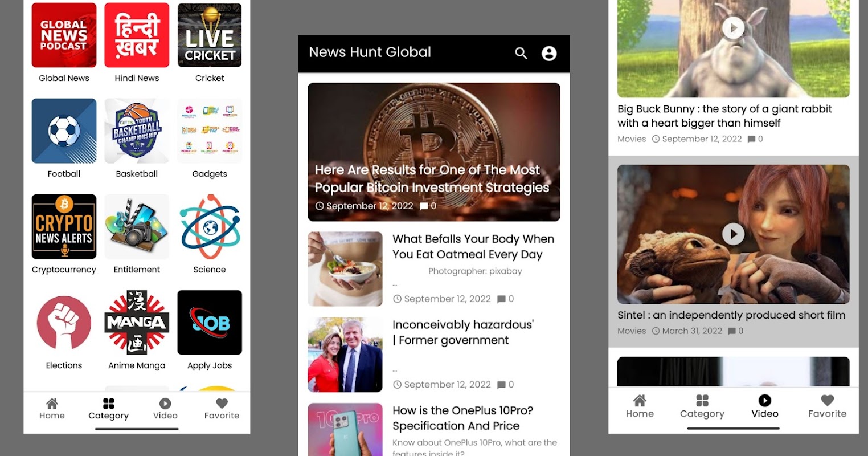Viewport: 868px width, 456px height.
Task: Play the Big Buck Bunny video
Action: [733, 27]
